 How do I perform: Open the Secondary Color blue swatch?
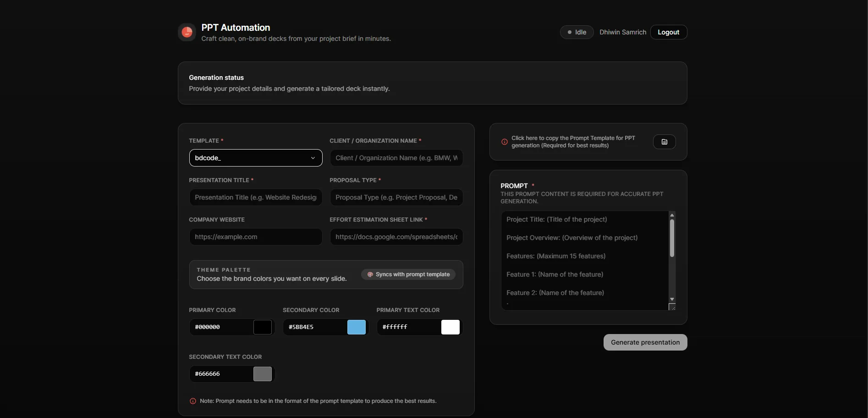[x=357, y=327]
